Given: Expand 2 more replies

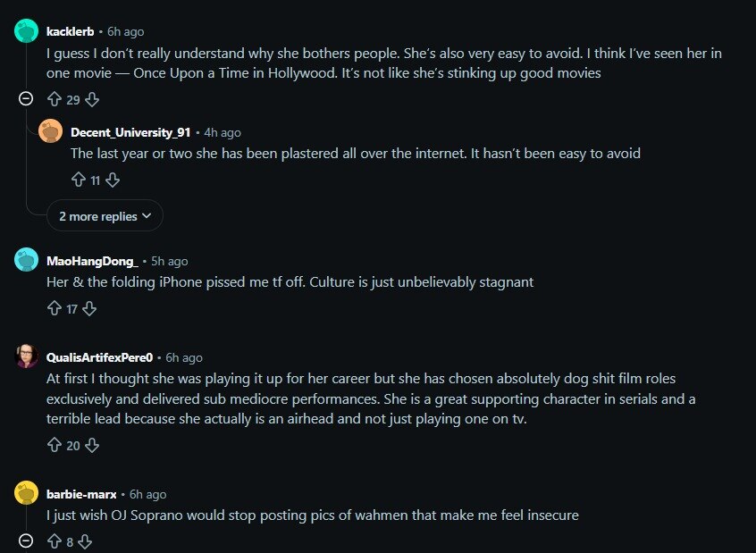Looking at the screenshot, I should coord(105,216).
